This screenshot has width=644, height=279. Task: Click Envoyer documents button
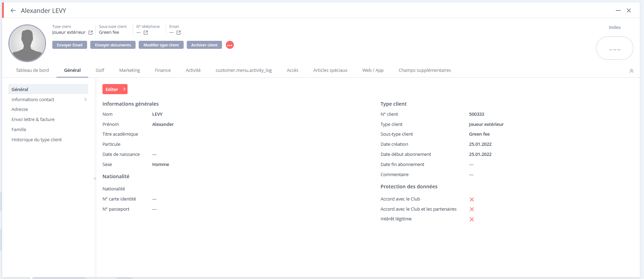(113, 45)
